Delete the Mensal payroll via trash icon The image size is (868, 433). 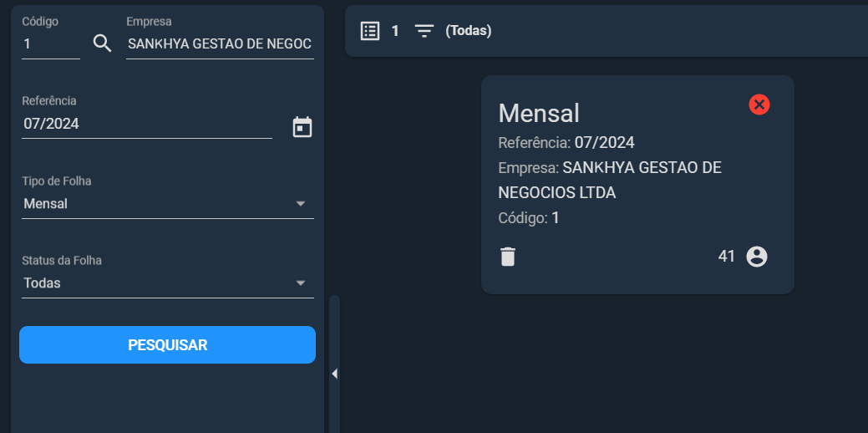[508, 257]
